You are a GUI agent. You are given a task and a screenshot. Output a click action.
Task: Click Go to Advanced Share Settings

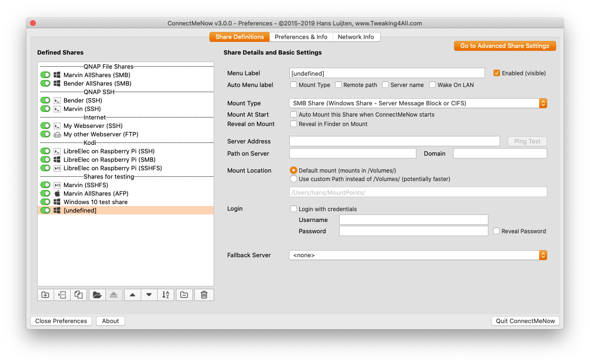pyautogui.click(x=505, y=46)
